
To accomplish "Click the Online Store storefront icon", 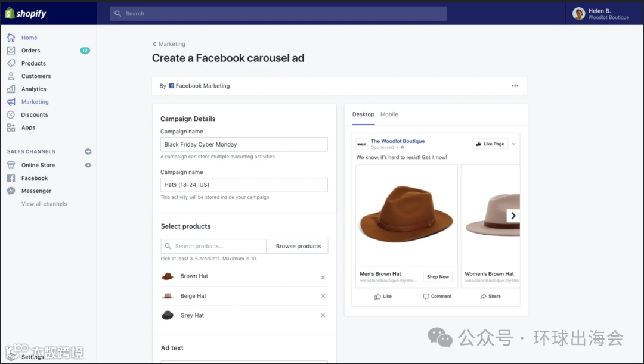I will click(x=11, y=165).
